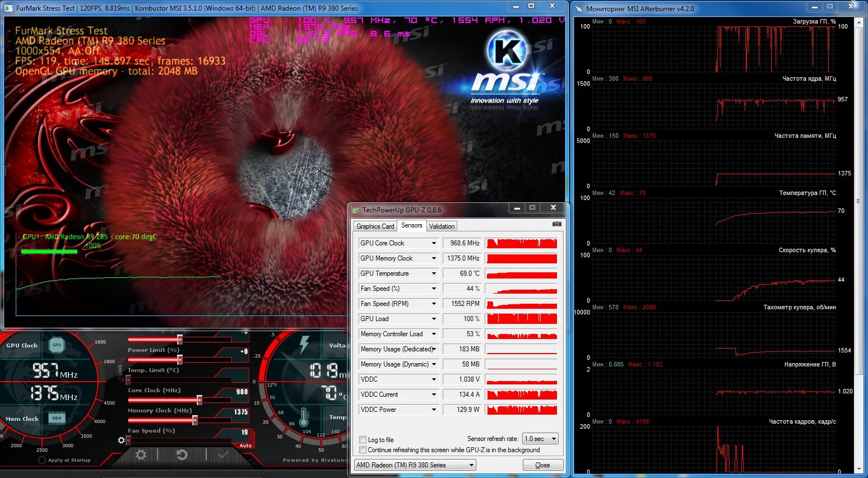Click the Memory Clock value 1375 field
This screenshot has width=868, height=478.
click(240, 412)
